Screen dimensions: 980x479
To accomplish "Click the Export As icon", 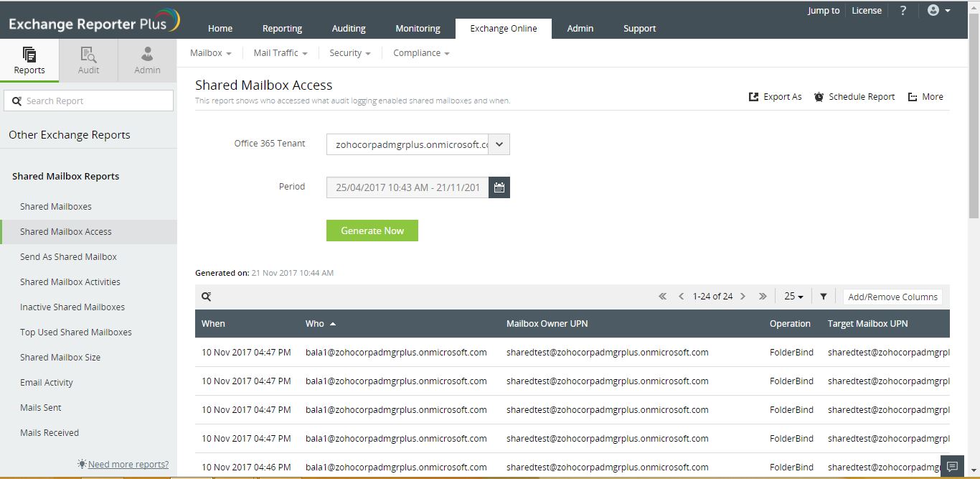I will click(x=753, y=97).
